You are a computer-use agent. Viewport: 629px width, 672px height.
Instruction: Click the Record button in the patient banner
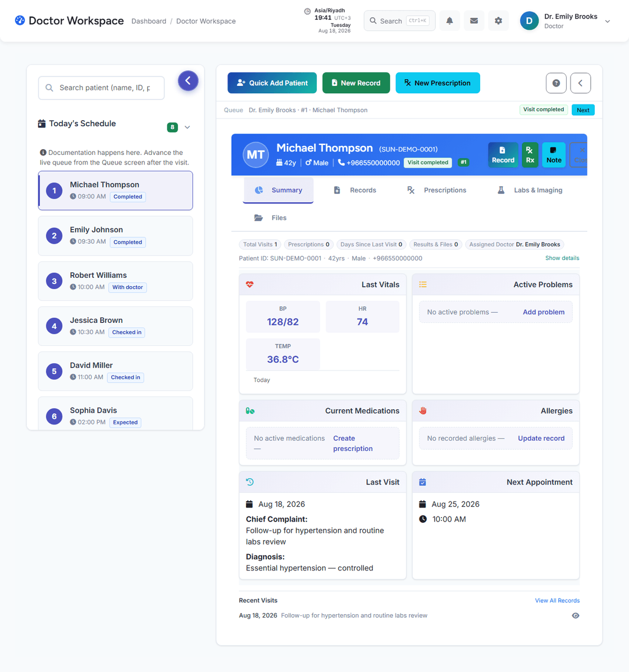(503, 155)
